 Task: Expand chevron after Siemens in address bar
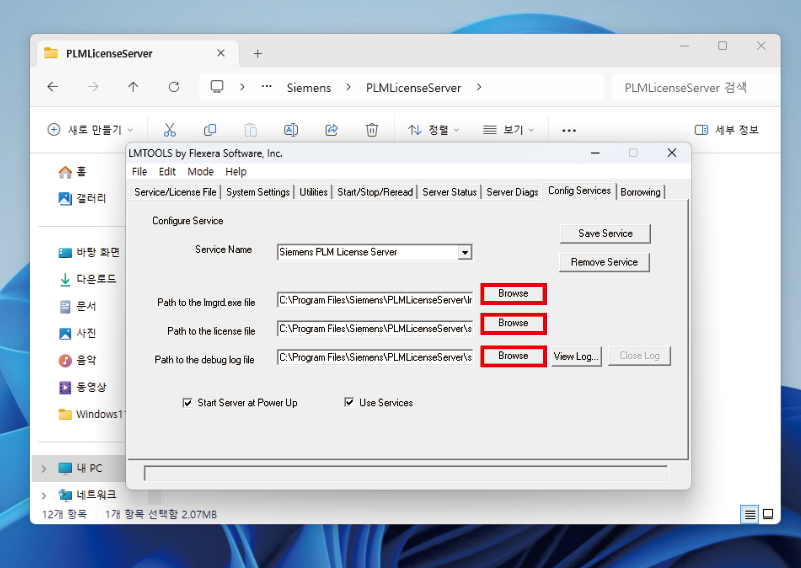(348, 87)
